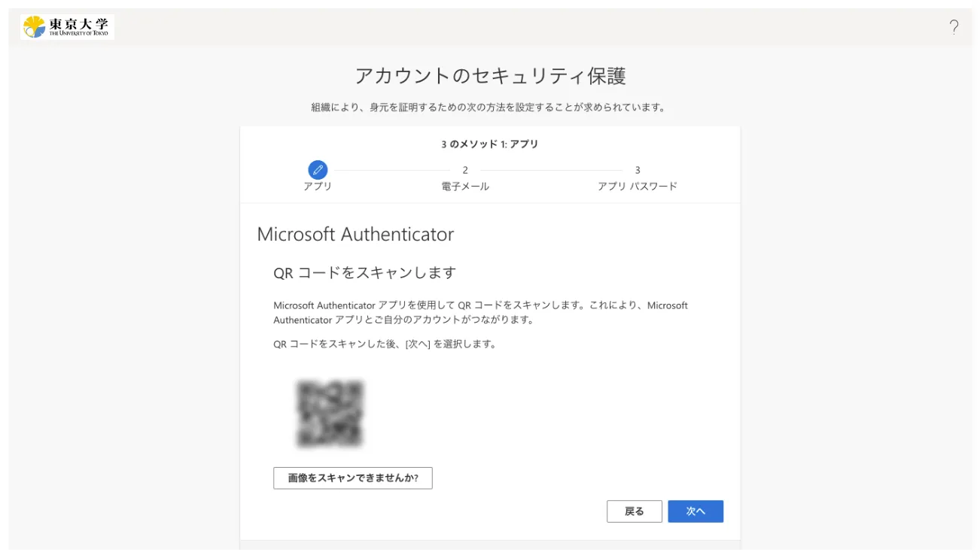Image resolution: width=980 pixels, height=558 pixels.
Task: Click the step number 2 indicator
Action: tap(465, 170)
